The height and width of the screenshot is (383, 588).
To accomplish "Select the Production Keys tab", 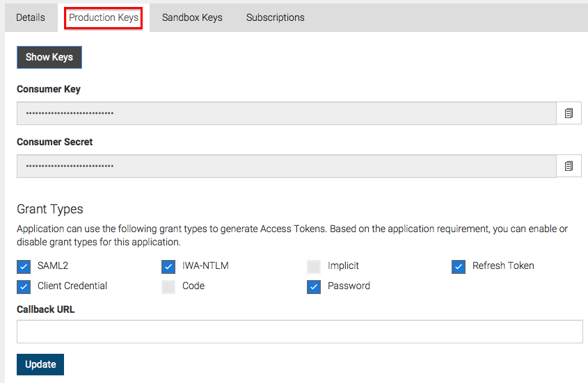I will click(104, 17).
